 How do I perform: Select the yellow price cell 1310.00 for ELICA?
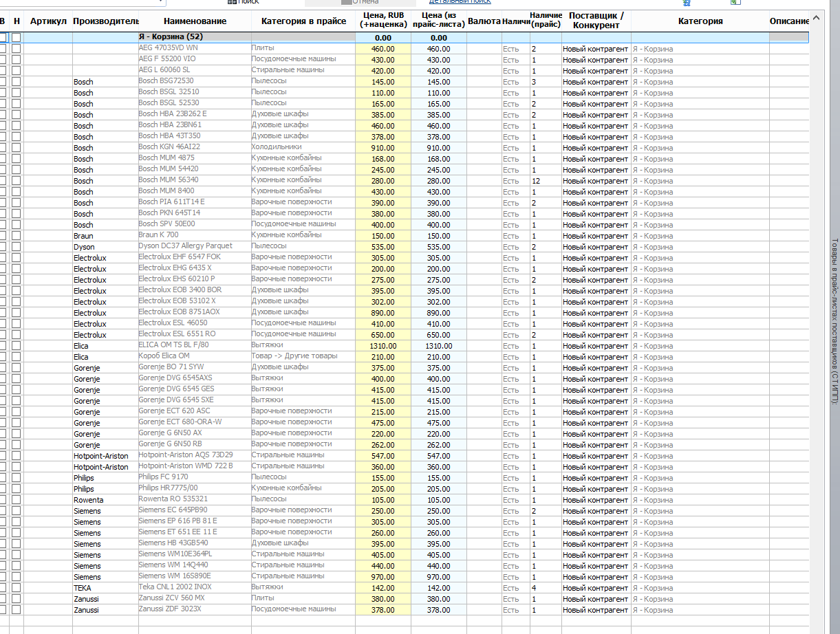[383, 346]
